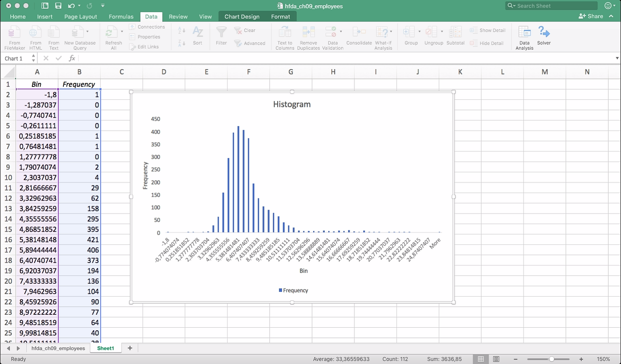Add a new sheet with the plus button
Viewport: 621px width, 364px height.
point(130,348)
